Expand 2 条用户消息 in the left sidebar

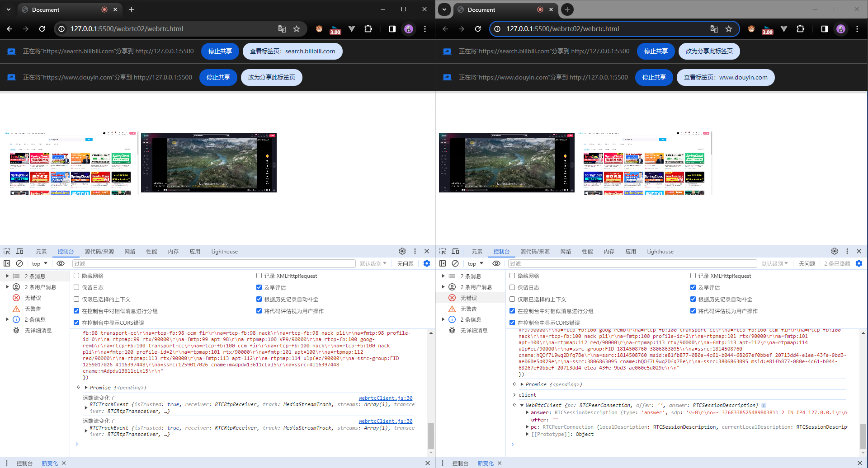[x=7, y=287]
